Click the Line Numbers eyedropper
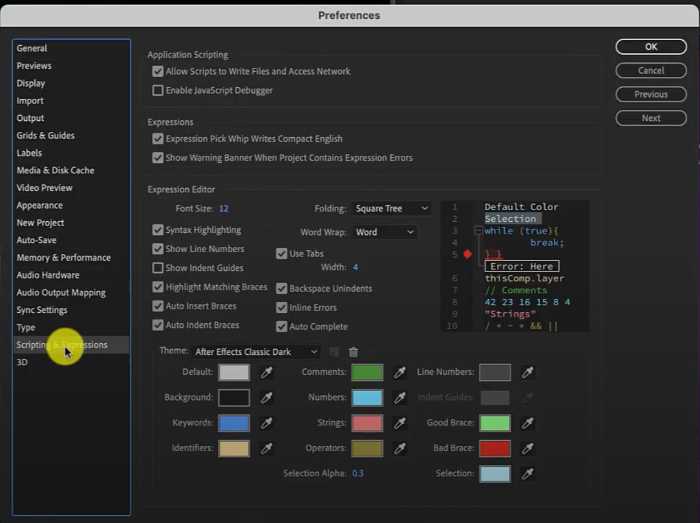The height and width of the screenshot is (523, 700). 527,372
